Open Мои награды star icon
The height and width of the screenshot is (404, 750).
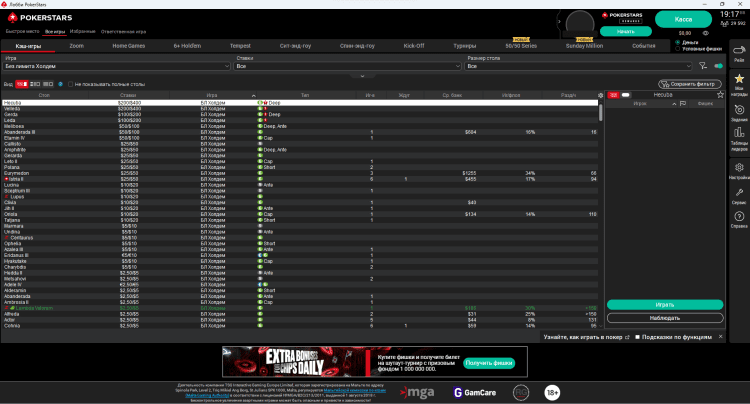739,79
